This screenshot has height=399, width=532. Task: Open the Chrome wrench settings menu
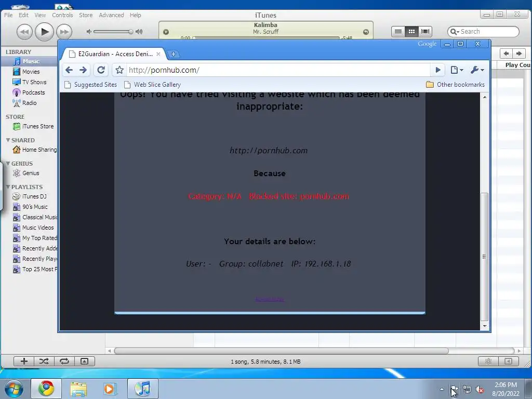coord(477,70)
